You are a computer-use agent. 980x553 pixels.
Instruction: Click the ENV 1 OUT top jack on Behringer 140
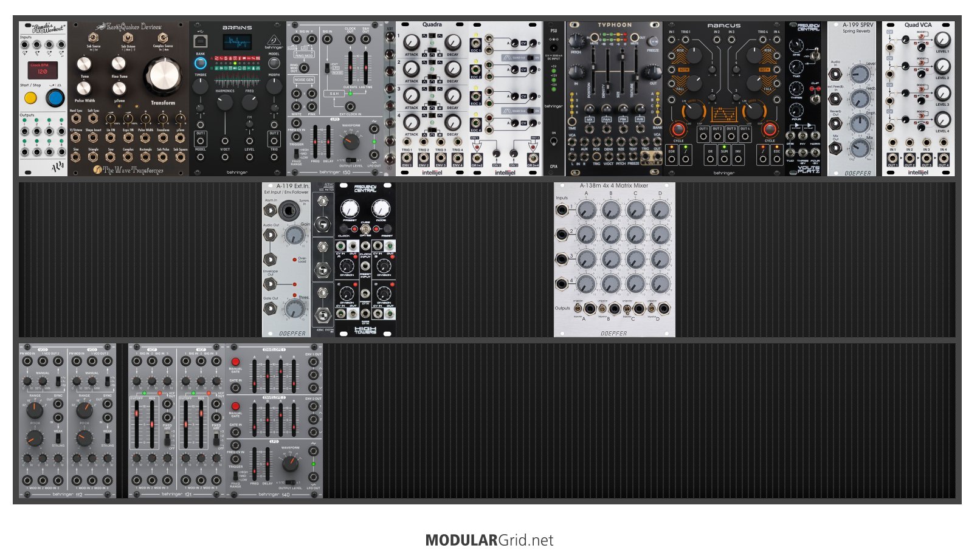[313, 362]
